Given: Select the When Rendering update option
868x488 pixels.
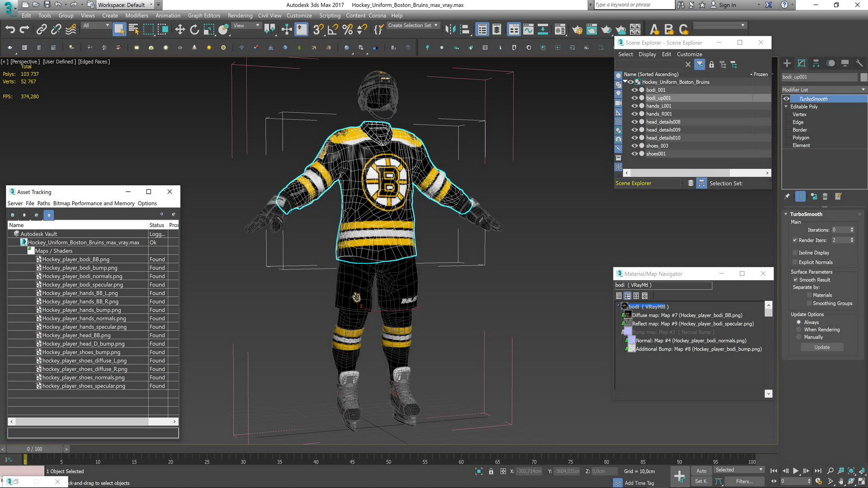Looking at the screenshot, I should tap(799, 330).
